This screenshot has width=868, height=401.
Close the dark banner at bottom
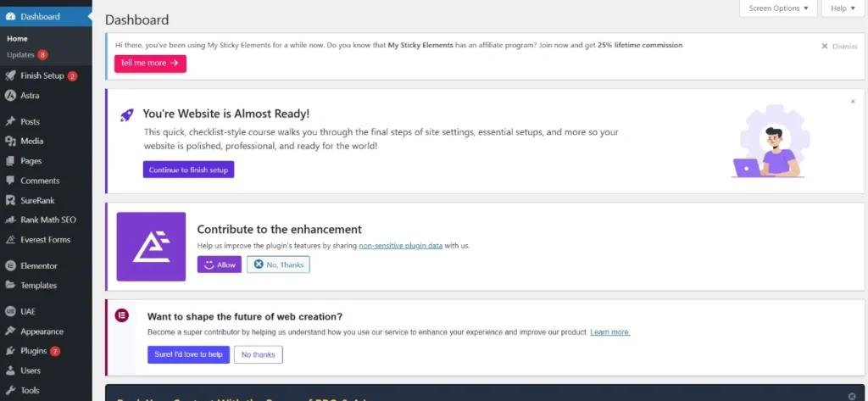tap(852, 397)
